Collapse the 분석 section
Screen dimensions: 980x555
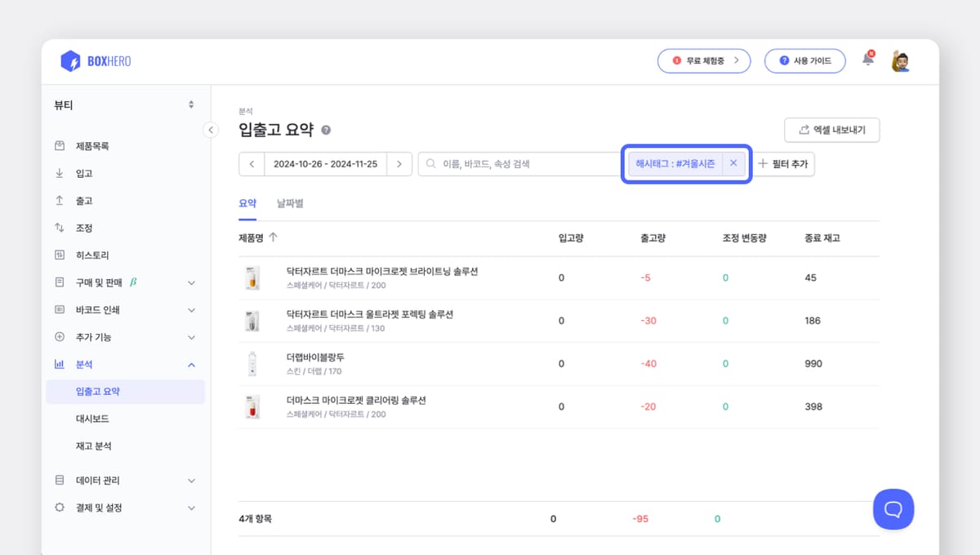tap(191, 364)
